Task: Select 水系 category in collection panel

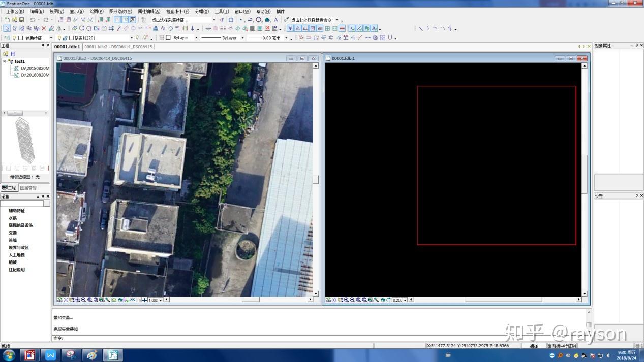Action: (x=13, y=218)
